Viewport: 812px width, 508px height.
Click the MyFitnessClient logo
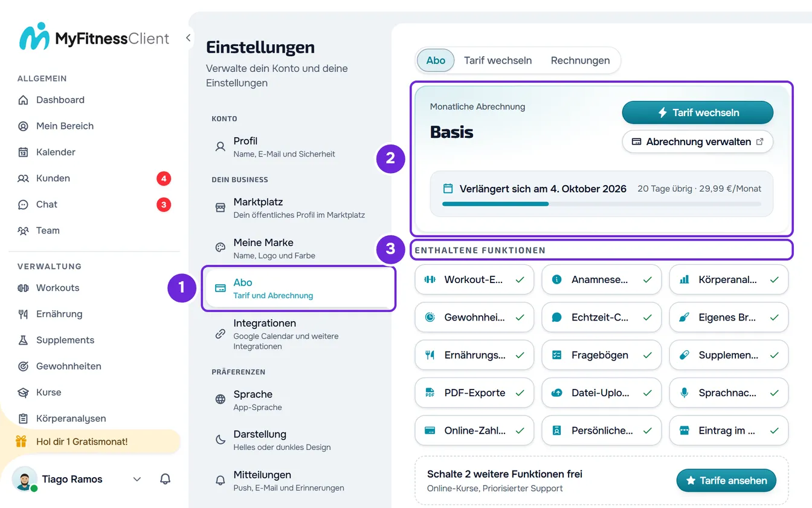tap(94, 37)
